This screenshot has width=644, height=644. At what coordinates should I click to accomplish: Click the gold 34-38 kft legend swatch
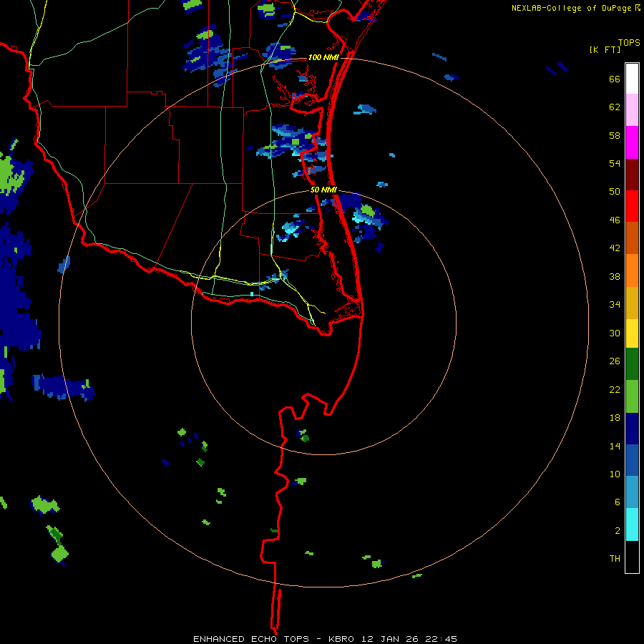click(x=632, y=303)
